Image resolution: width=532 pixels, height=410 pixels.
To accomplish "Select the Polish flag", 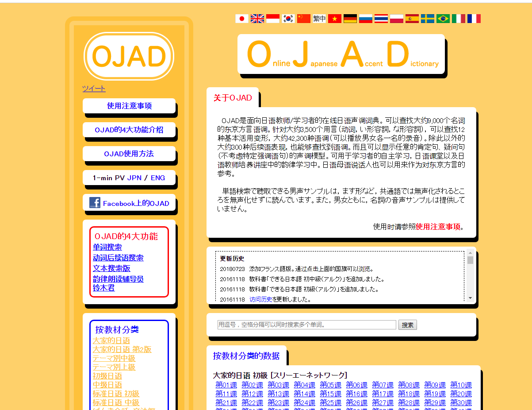I will coord(397,19).
